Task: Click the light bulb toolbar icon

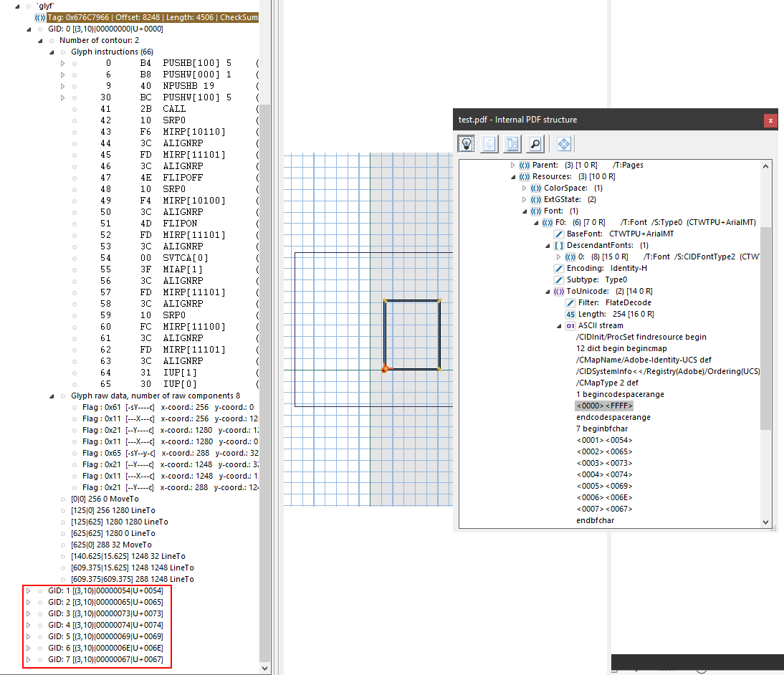Action: point(467,144)
